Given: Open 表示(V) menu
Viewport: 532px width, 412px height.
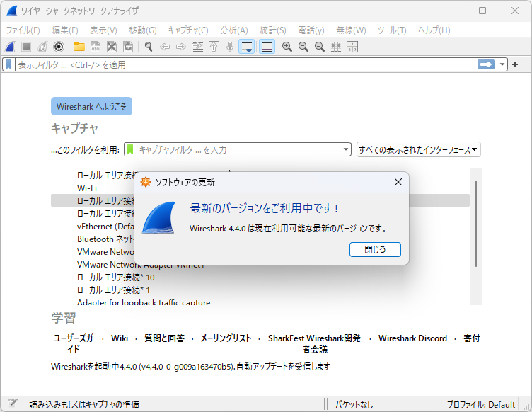Looking at the screenshot, I should [103, 30].
